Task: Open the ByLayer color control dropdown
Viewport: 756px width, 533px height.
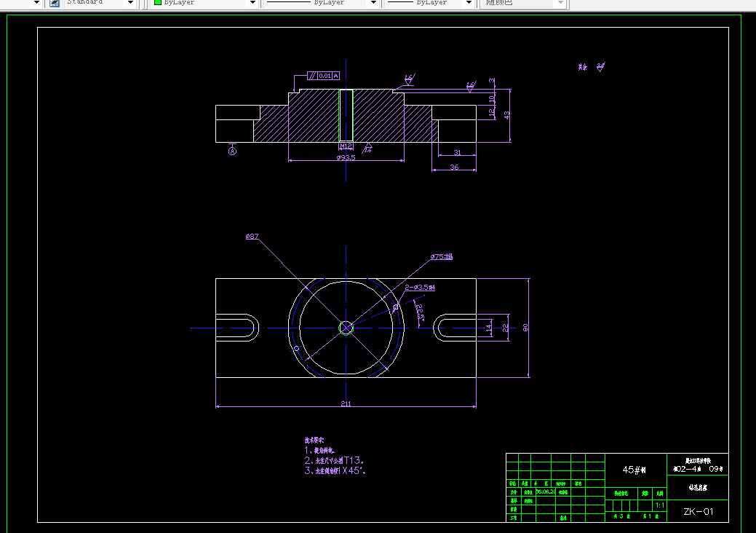Action: (252, 3)
